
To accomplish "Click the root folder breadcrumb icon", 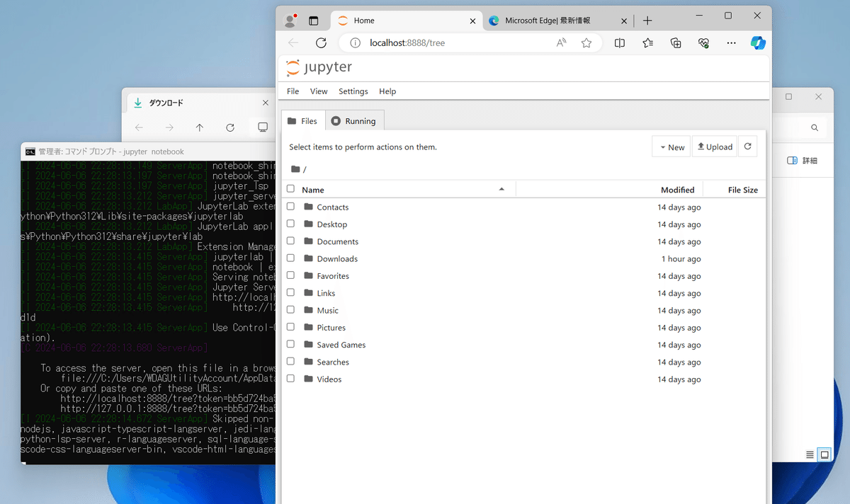I will coord(295,169).
